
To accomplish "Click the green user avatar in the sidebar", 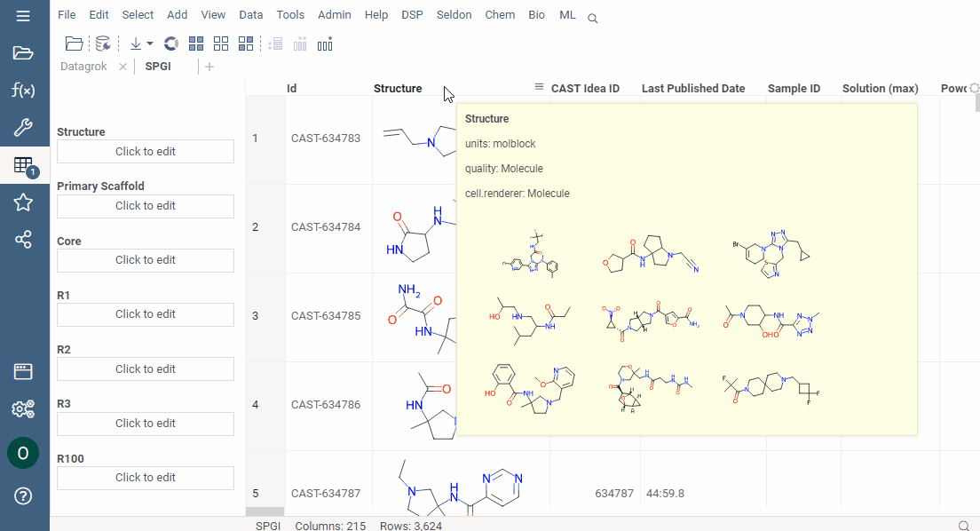I will click(x=24, y=453).
